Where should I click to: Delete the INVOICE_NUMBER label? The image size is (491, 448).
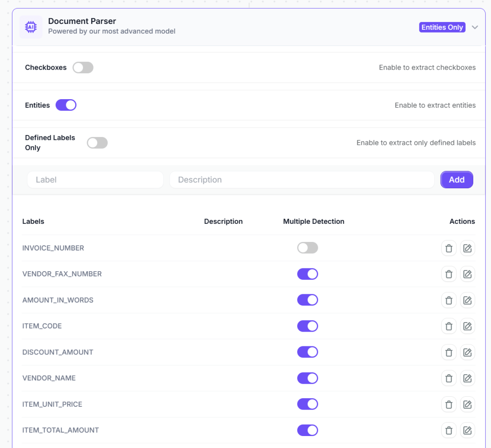(449, 248)
